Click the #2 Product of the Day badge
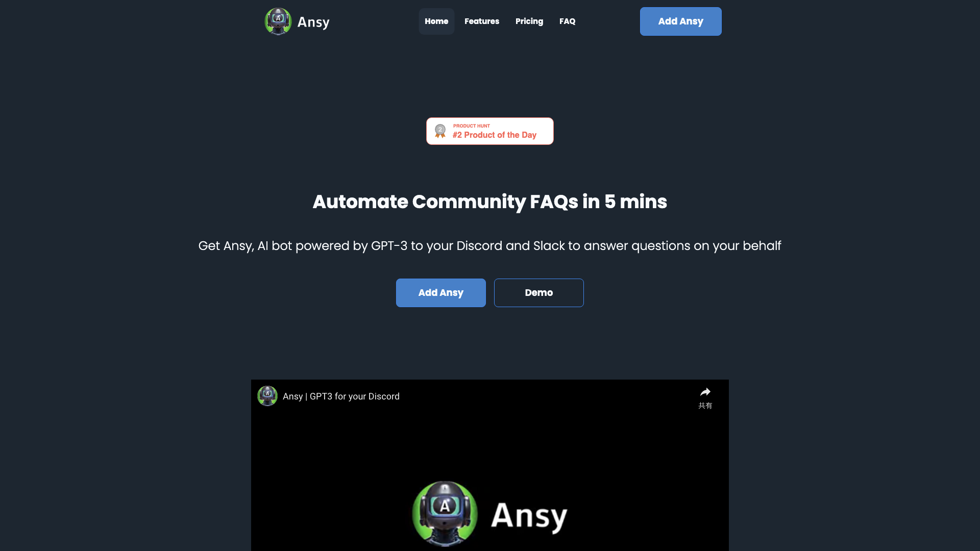 490,131
